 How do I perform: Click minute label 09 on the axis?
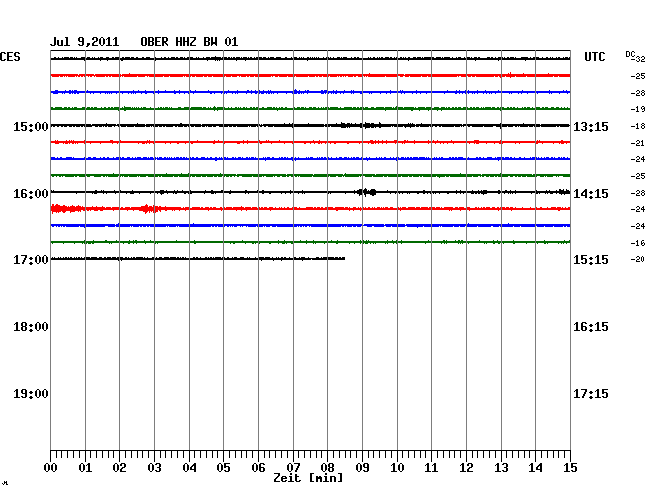click(362, 468)
